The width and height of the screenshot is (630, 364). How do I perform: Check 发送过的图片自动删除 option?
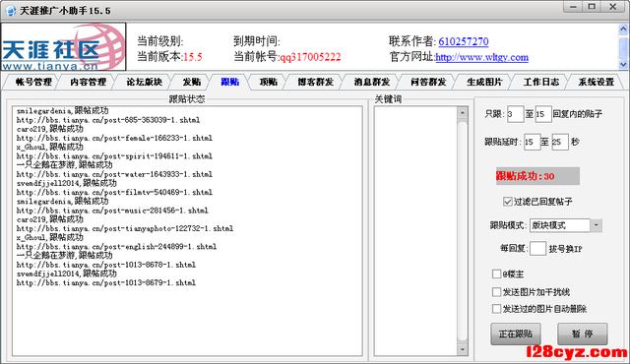496,309
